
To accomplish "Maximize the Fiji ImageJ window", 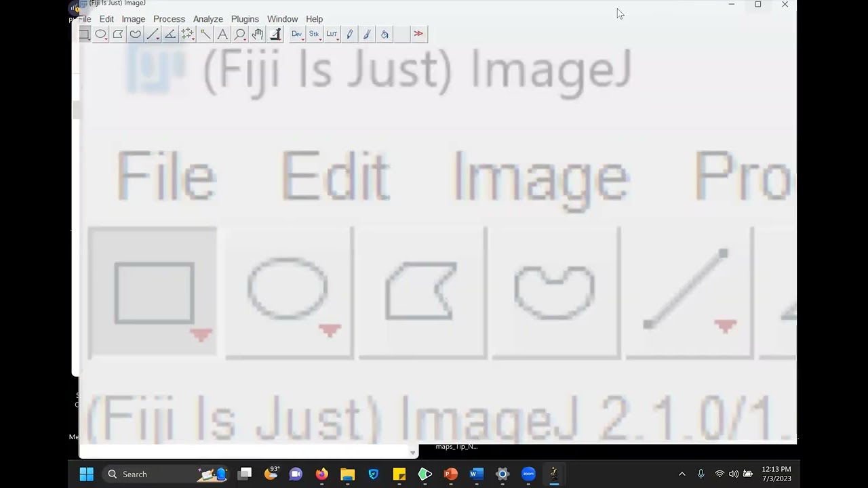I will [757, 5].
